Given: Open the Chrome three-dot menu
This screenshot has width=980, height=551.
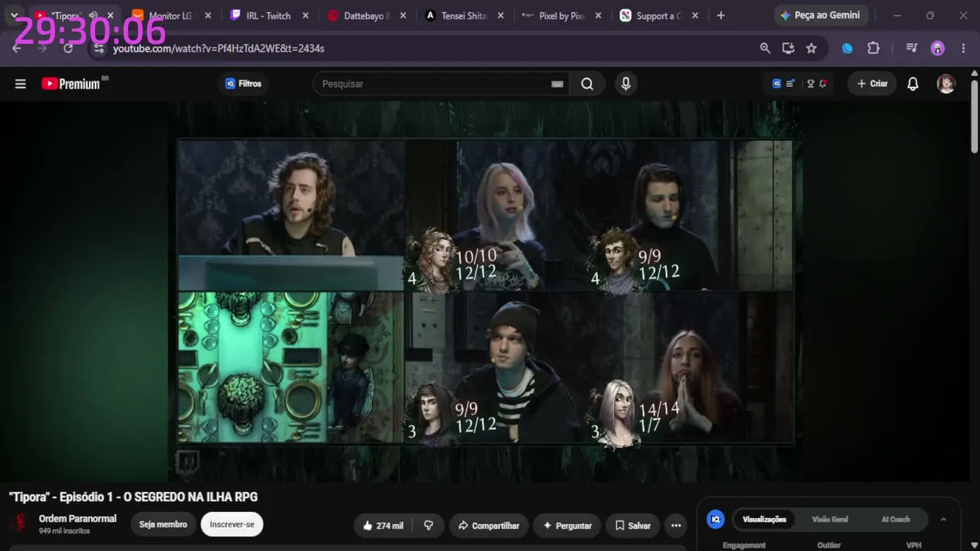Looking at the screenshot, I should pyautogui.click(x=962, y=48).
